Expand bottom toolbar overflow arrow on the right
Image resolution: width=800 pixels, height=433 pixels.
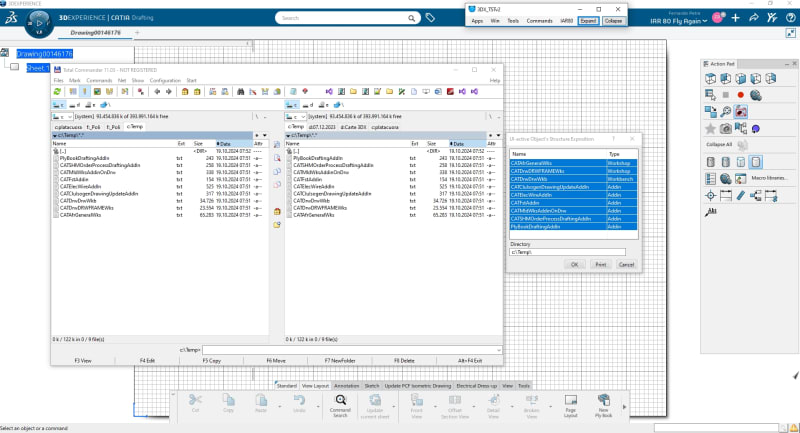click(624, 407)
